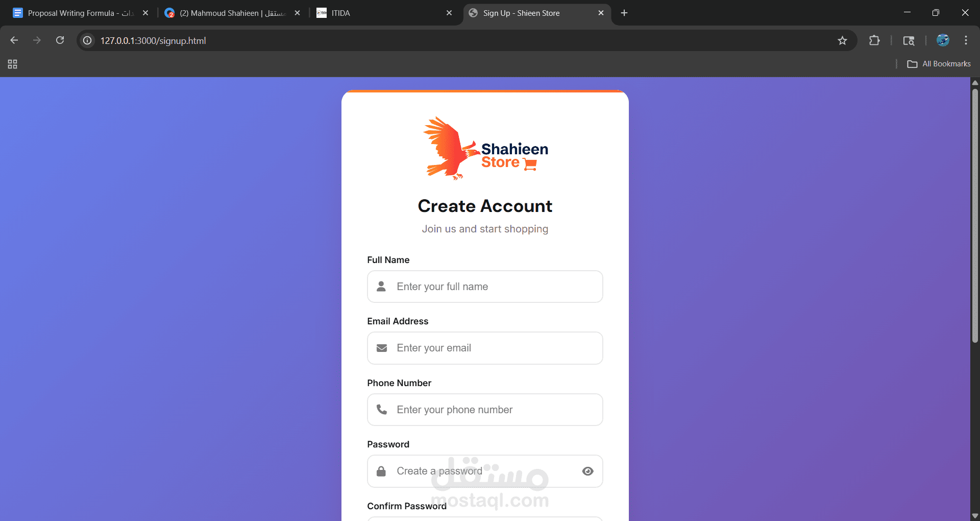
Task: Close the ITIDA tab
Action: 449,13
